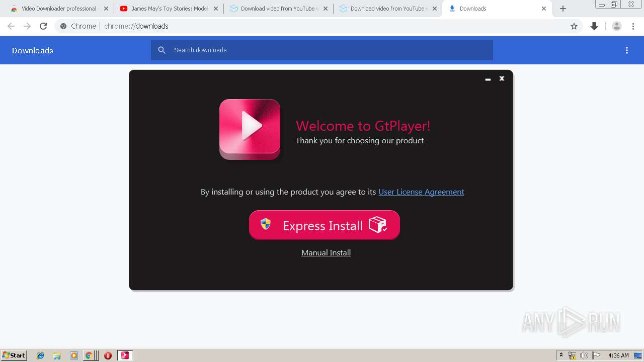Minimize the Chrome browser window

[x=602, y=5]
